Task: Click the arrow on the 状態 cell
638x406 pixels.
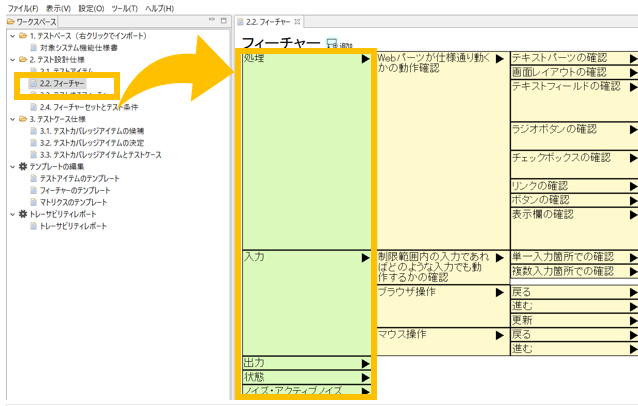Action: point(365,378)
